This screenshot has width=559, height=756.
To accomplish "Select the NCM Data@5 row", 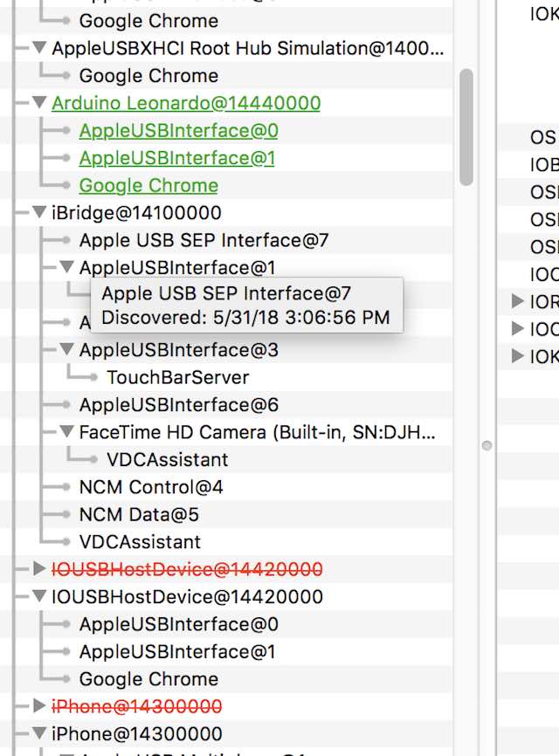I will (139, 514).
